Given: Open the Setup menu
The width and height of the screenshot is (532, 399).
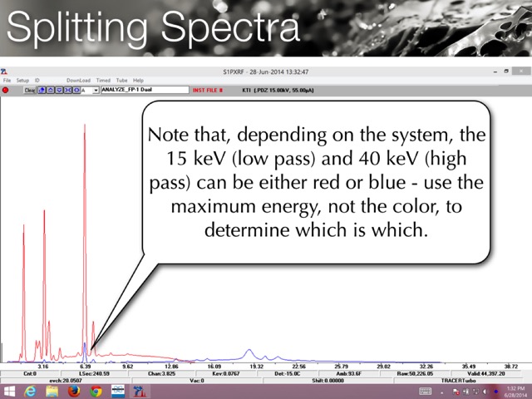Looking at the screenshot, I should 22,81.
